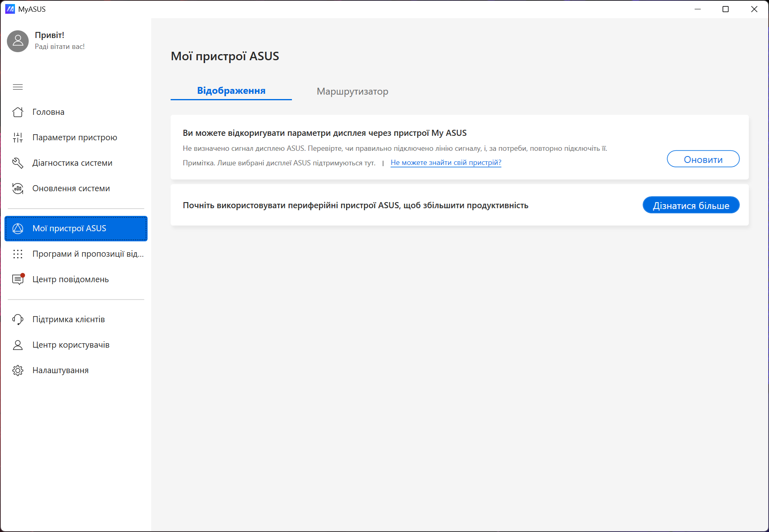Minimize the MyASUS window
Screen dimensions: 769x532
tap(697, 9)
